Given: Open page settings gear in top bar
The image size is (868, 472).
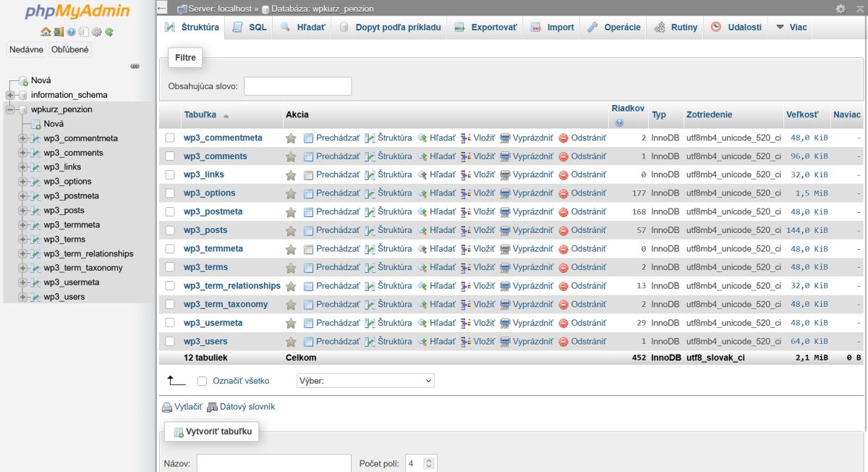Looking at the screenshot, I should pyautogui.click(x=840, y=9).
